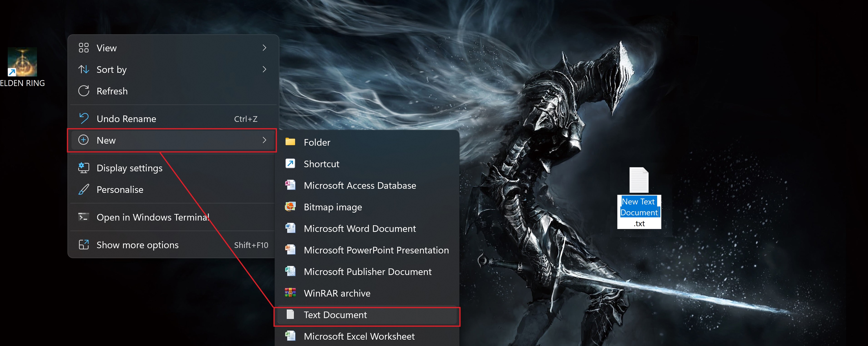Click the yellow Folder icon in submenu
868x346 pixels.
coord(290,142)
